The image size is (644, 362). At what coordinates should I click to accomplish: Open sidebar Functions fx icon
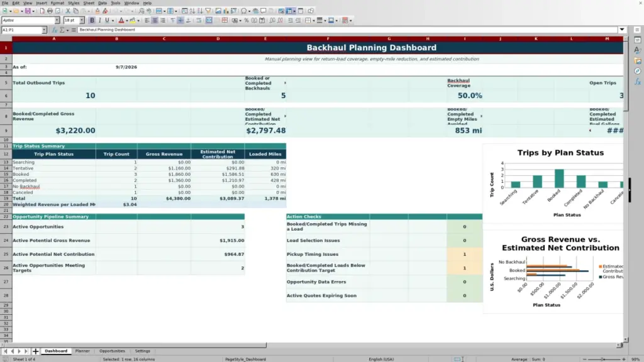click(x=638, y=82)
